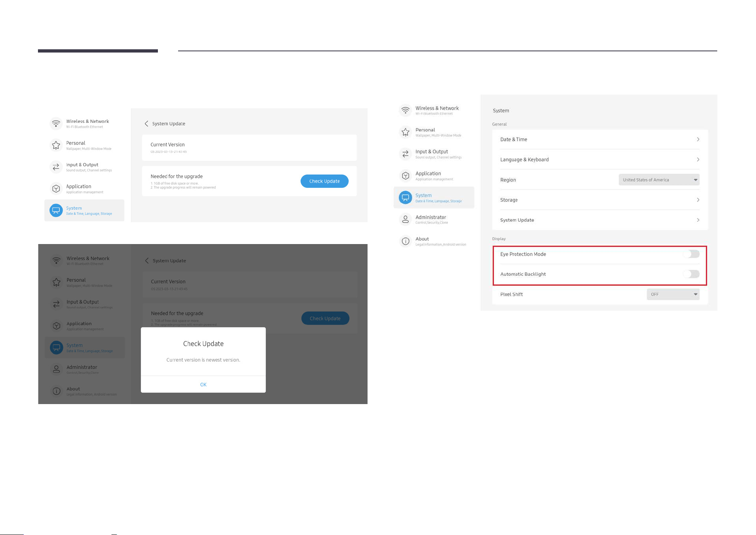Click the Input & Output arrows icon in the undimmed System Update screen

pos(56,167)
